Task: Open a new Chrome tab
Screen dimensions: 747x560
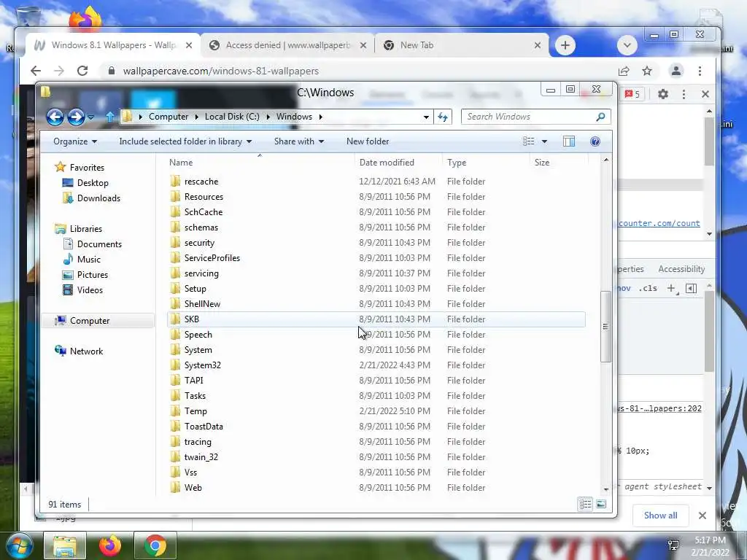Action: click(565, 45)
